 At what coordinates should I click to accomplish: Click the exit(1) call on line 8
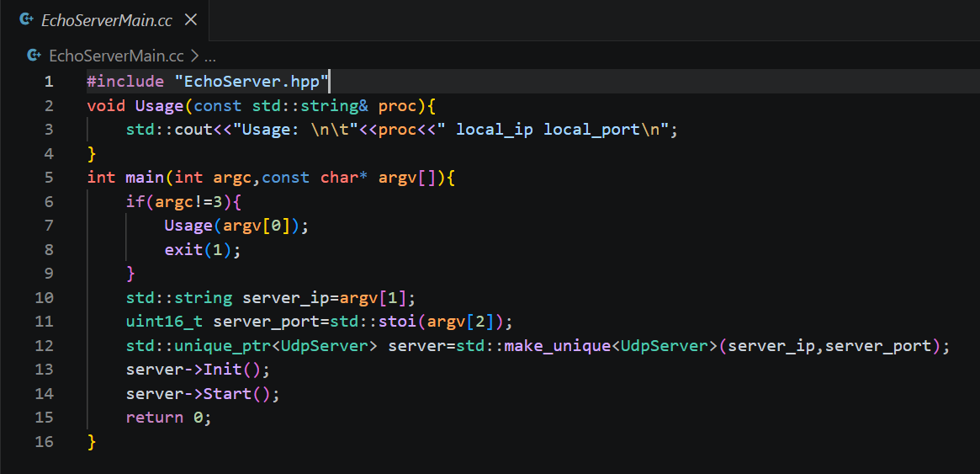199,250
